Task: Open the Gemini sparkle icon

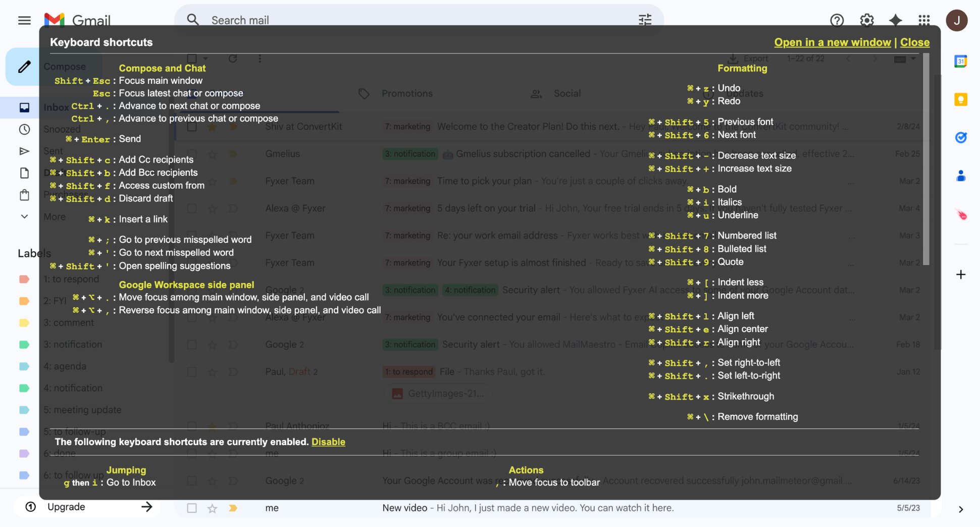Action: (x=895, y=20)
